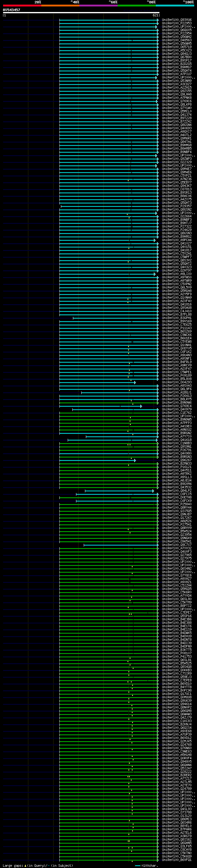Image resolution: width=197 pixels, height=868 pixels.
Task: Select hit label UniRef100_Q41374
Action: 177,115
